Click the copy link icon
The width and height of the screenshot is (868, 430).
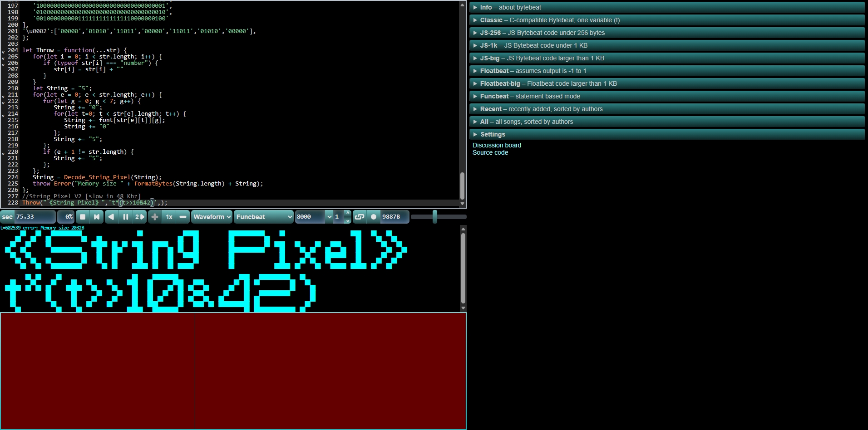pyautogui.click(x=359, y=217)
